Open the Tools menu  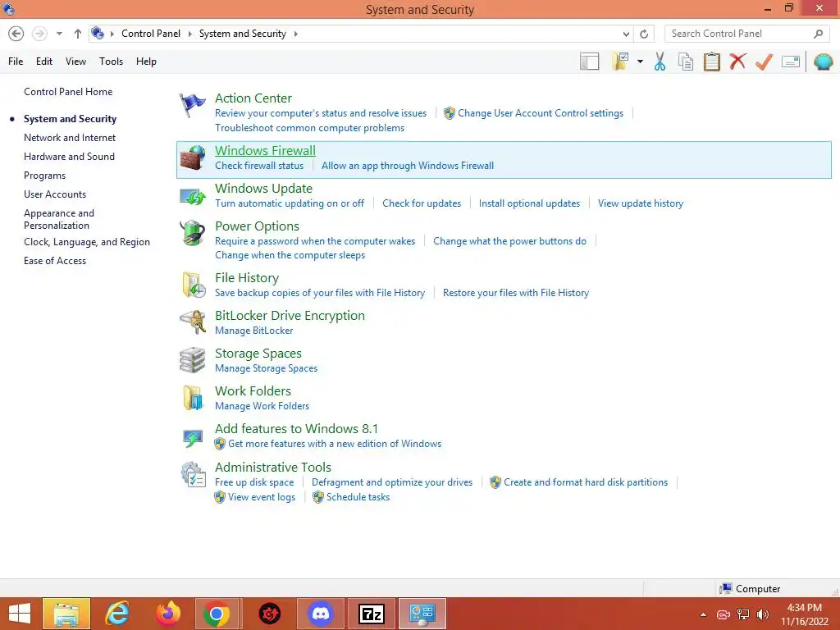(111, 62)
